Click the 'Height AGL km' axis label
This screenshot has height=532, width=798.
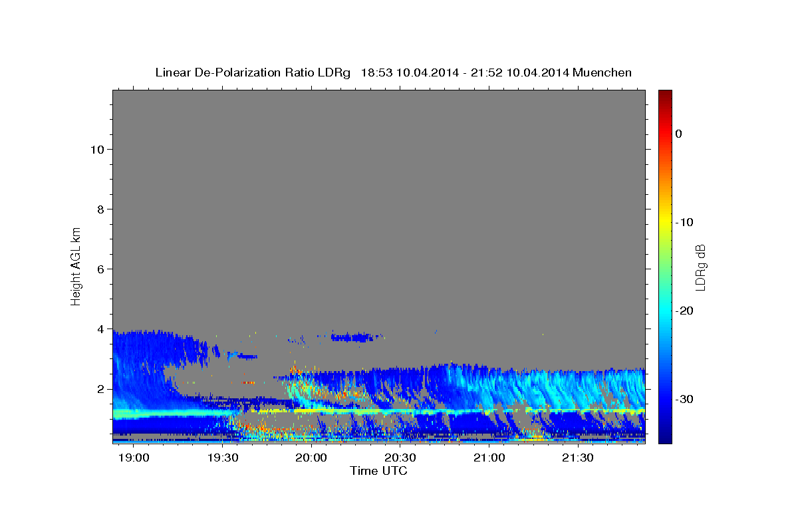click(76, 265)
